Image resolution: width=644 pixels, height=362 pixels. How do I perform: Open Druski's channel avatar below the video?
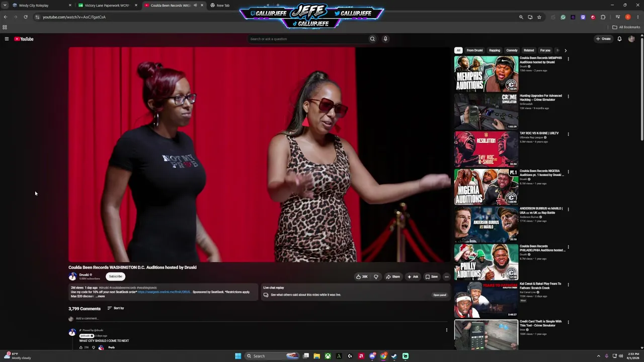pos(72,277)
